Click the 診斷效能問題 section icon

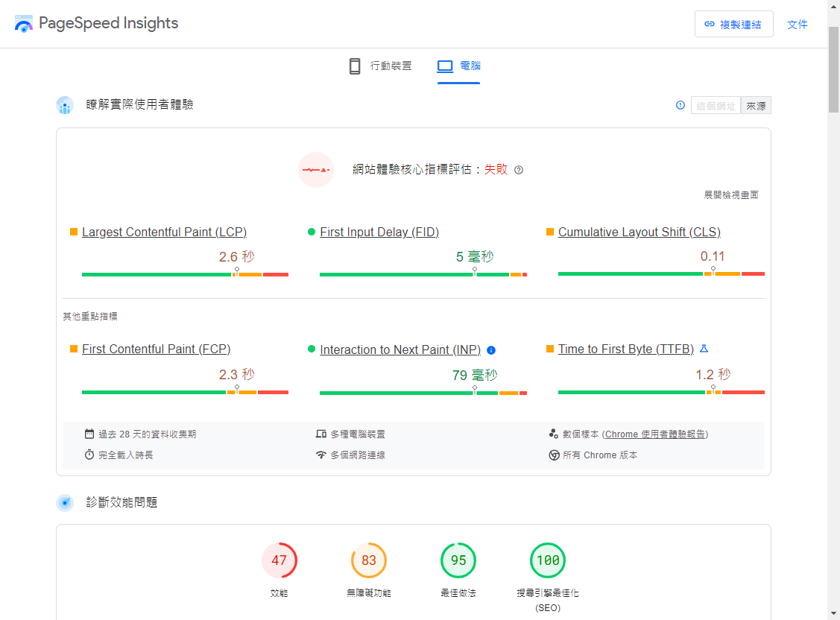(65, 503)
